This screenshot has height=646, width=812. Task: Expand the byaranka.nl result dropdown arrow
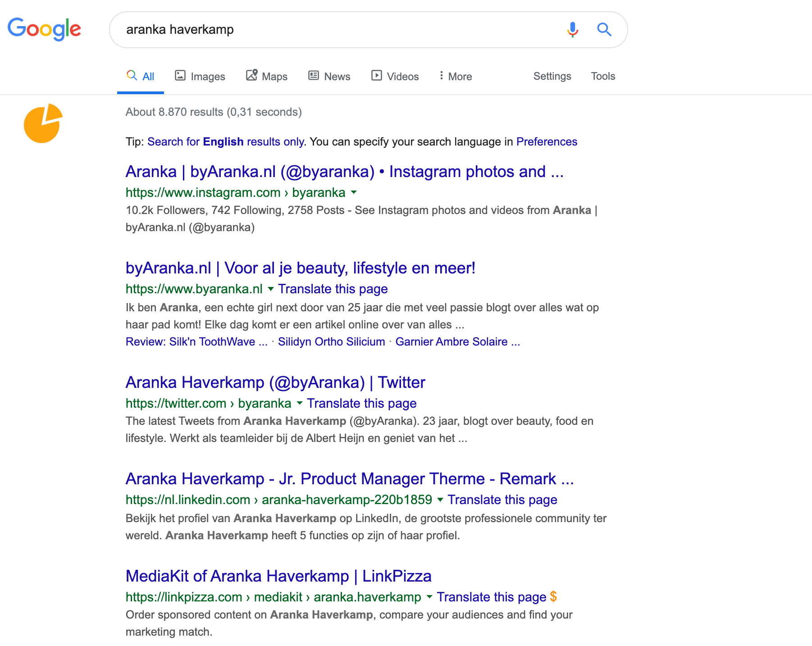point(271,289)
